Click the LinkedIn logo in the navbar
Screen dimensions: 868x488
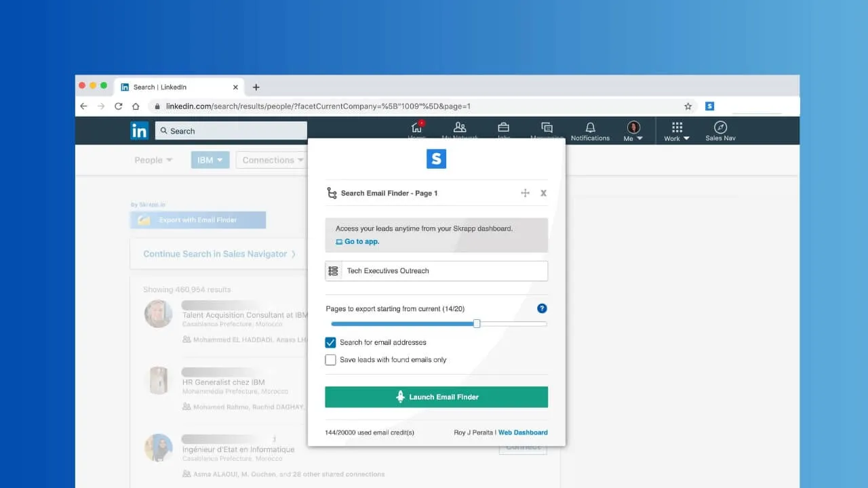(139, 131)
